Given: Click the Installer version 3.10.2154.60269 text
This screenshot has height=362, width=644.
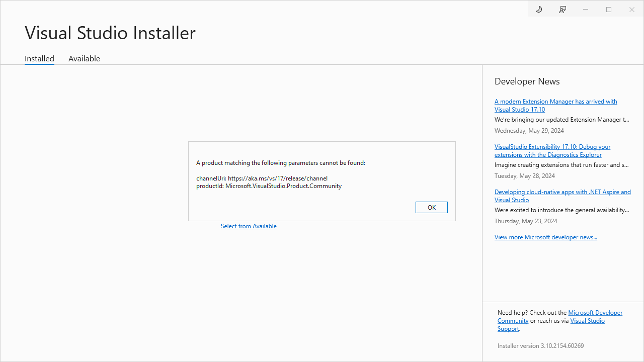Looking at the screenshot, I should 541,346.
